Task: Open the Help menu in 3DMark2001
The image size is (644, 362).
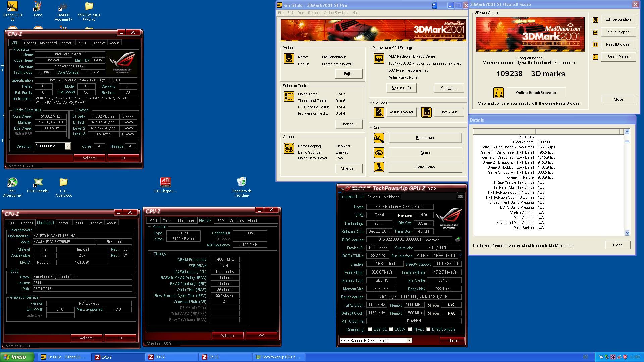Action: tap(356, 13)
